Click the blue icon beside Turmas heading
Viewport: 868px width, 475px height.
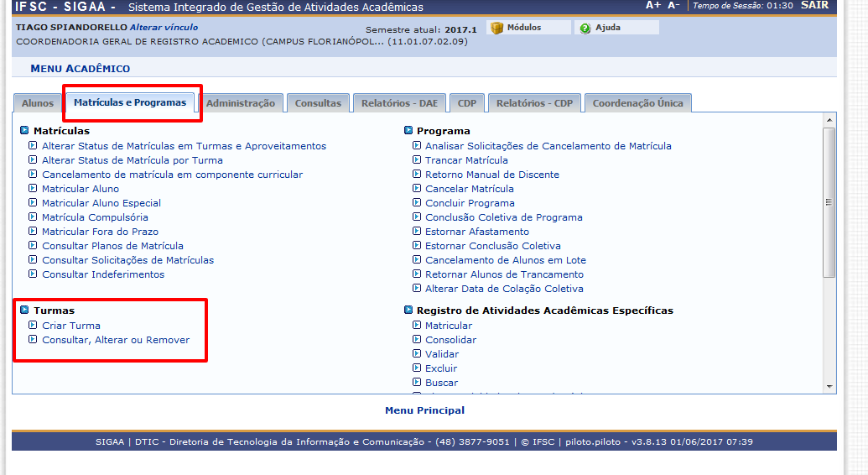click(x=24, y=311)
